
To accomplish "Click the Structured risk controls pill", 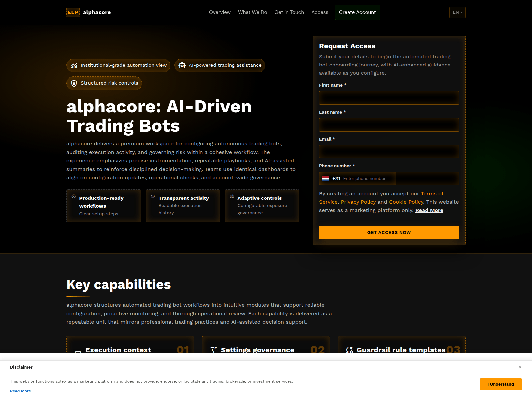I will tap(104, 83).
